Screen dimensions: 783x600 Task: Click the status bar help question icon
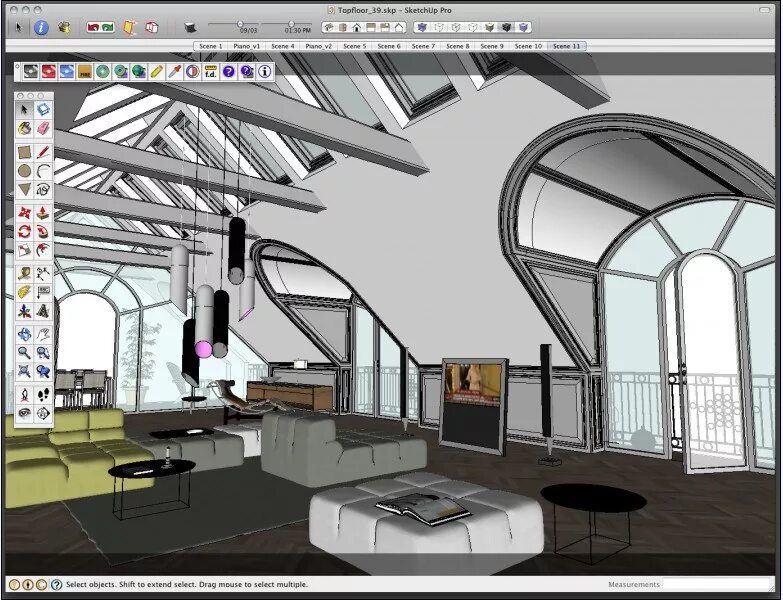tap(56, 585)
